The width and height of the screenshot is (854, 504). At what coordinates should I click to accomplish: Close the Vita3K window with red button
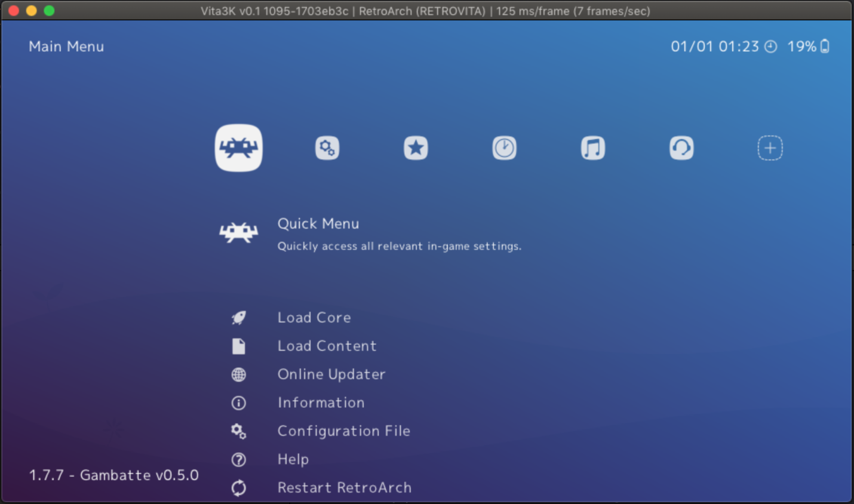point(14,11)
